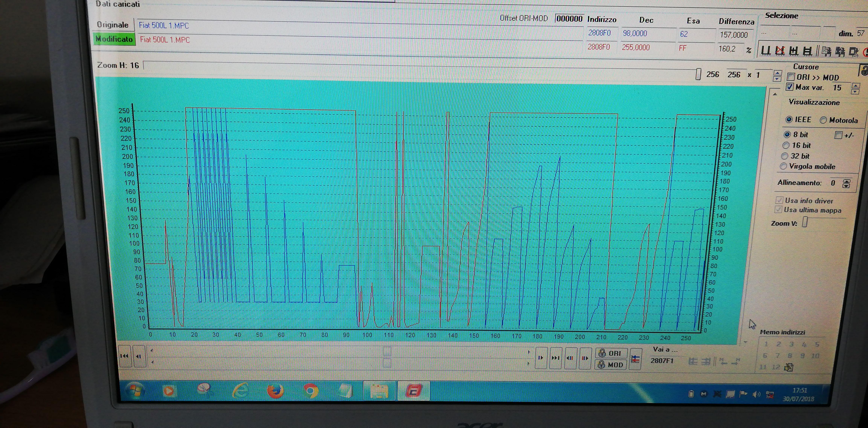Click the memo addresses notepad icon
Viewport: 868px width, 428px height.
click(x=789, y=367)
